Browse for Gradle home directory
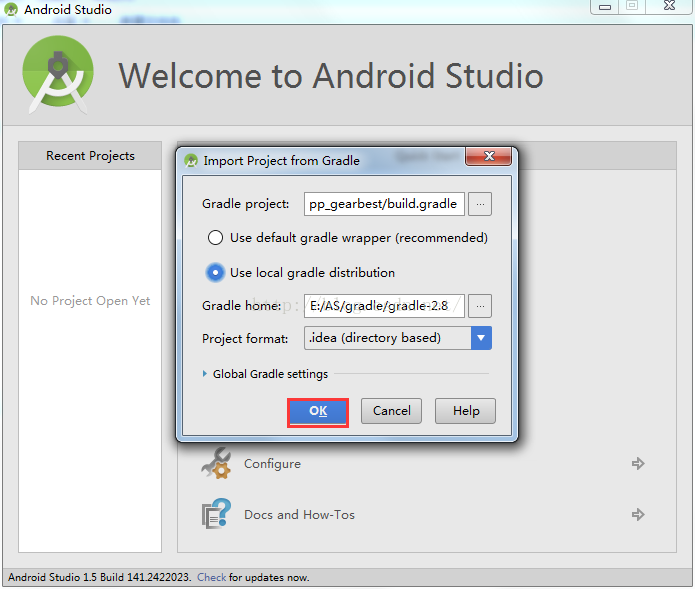This screenshot has width=695, height=589. [x=480, y=306]
